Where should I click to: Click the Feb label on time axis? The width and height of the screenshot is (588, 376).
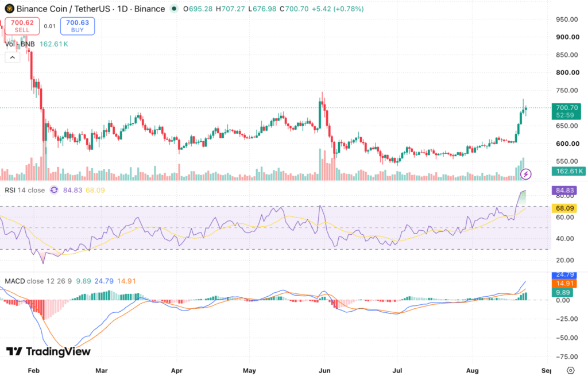(x=33, y=370)
